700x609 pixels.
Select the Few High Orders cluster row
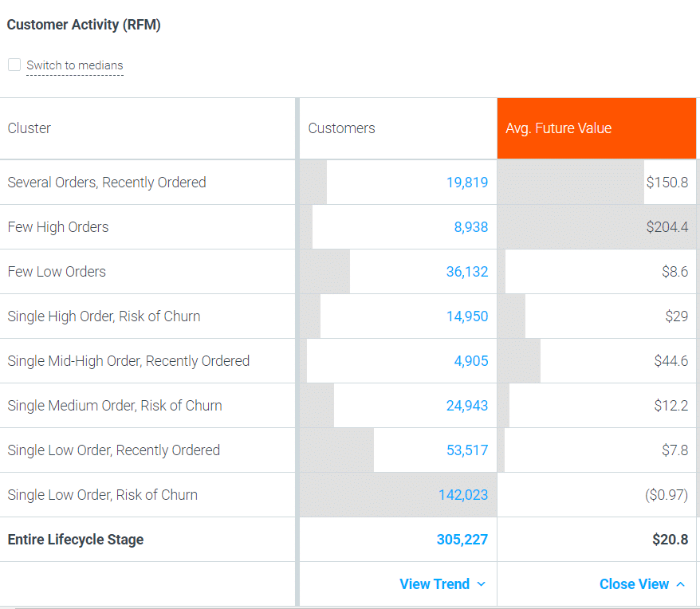[58, 227]
